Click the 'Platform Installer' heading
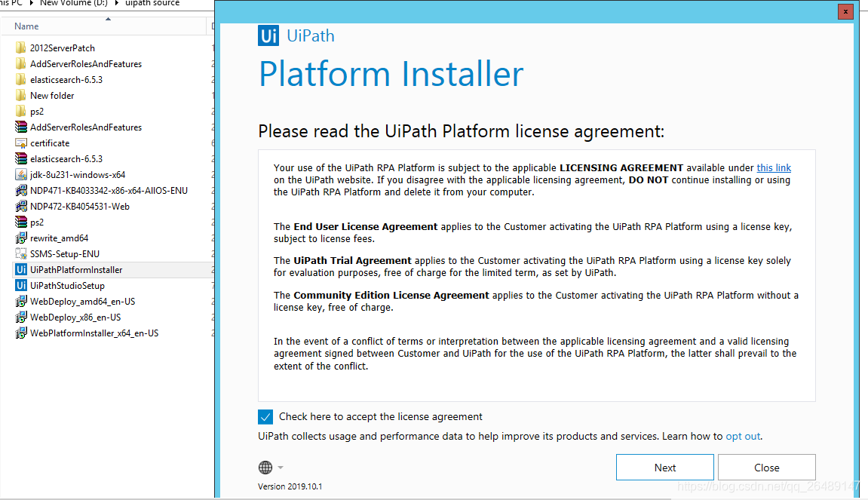Screen dimensions: 868x500 (391, 74)
